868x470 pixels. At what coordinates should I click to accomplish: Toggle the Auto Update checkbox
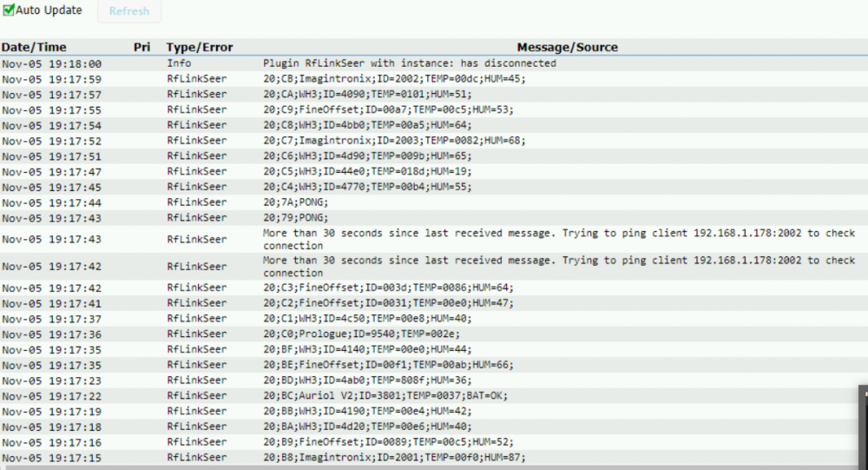[9, 10]
